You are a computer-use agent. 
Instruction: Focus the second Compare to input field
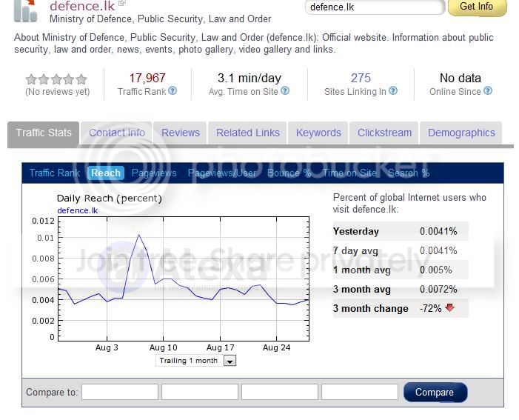pyautogui.click(x=200, y=392)
